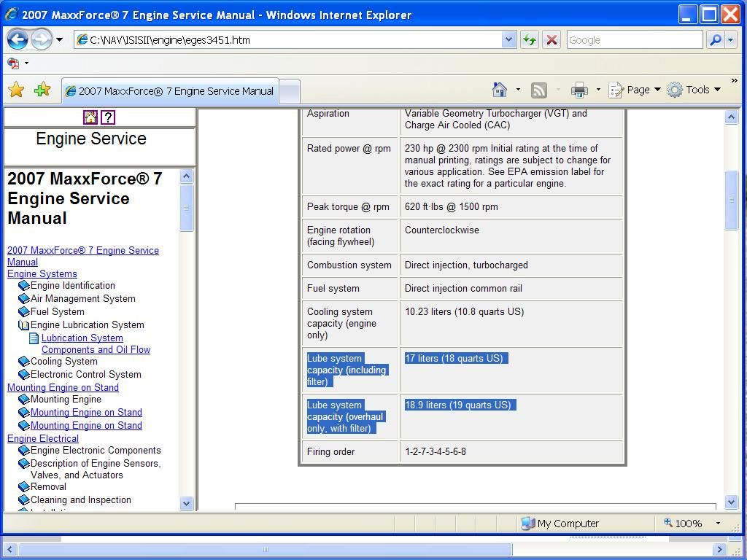Select the Mounting Engine tree item
The image size is (747, 560).
(x=66, y=400)
